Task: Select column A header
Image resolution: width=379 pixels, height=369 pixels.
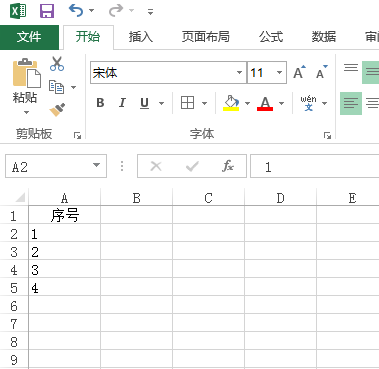Action: 65,198
